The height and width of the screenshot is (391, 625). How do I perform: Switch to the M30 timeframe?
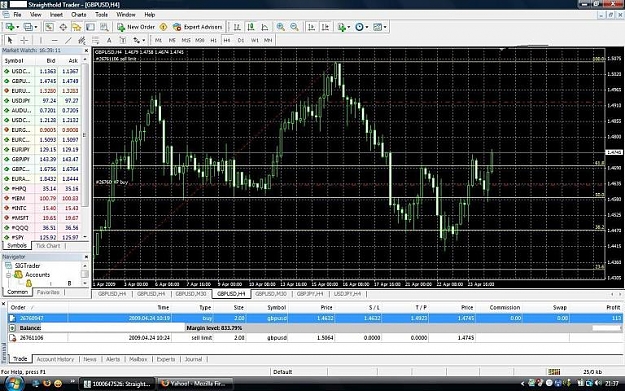pyautogui.click(x=200, y=40)
